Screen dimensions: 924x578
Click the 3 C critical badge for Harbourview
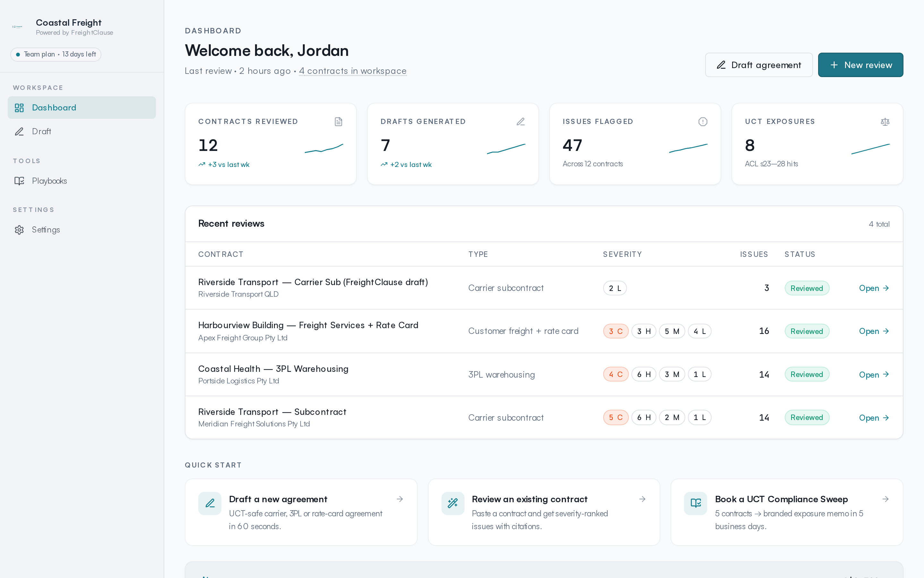point(615,331)
